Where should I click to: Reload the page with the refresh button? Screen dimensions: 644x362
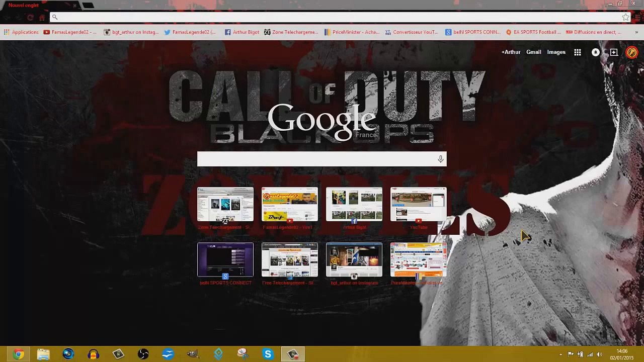pos(30,18)
